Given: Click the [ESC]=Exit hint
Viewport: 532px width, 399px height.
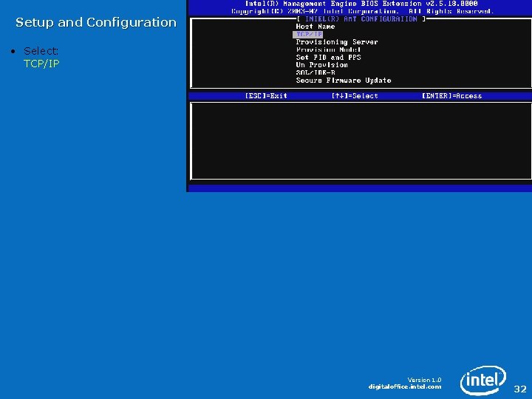Looking at the screenshot, I should (266, 95).
